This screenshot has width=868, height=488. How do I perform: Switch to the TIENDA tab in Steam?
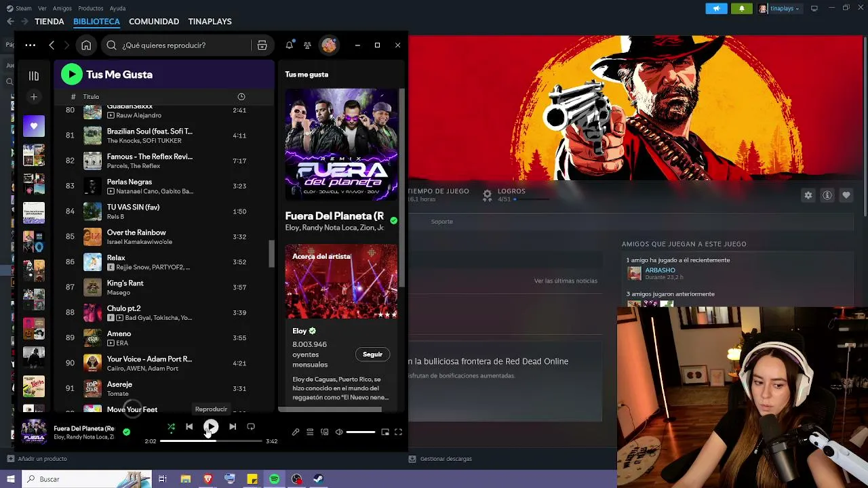click(50, 22)
